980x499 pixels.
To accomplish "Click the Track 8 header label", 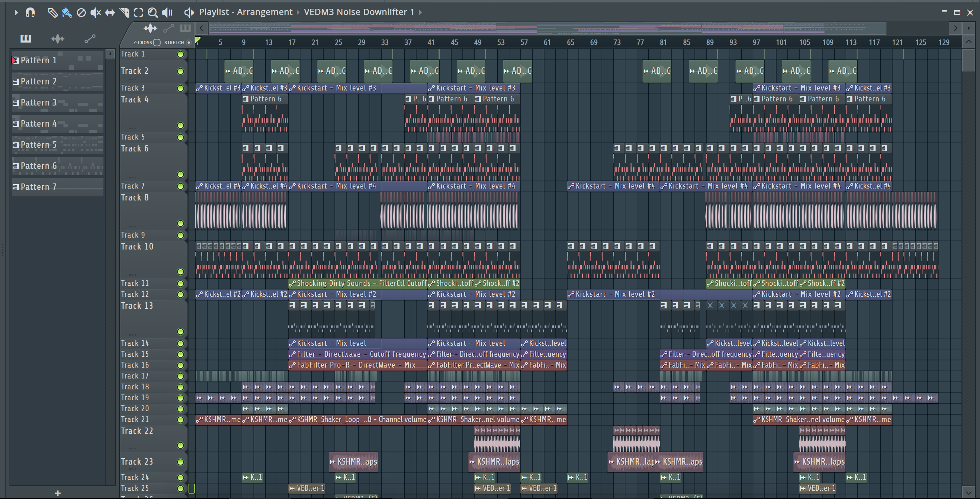I will point(135,197).
